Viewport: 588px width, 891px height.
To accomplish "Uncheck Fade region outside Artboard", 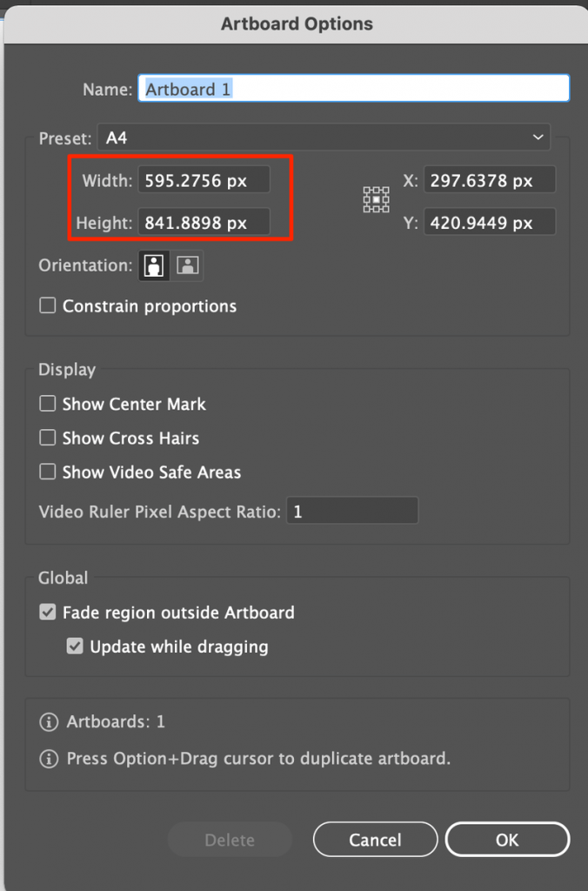I will point(48,612).
